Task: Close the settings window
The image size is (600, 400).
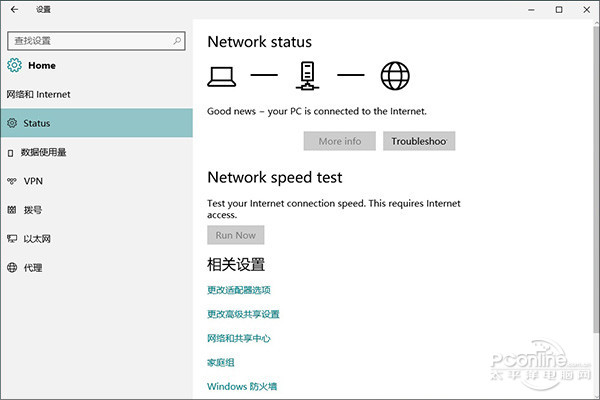Action: click(587, 10)
